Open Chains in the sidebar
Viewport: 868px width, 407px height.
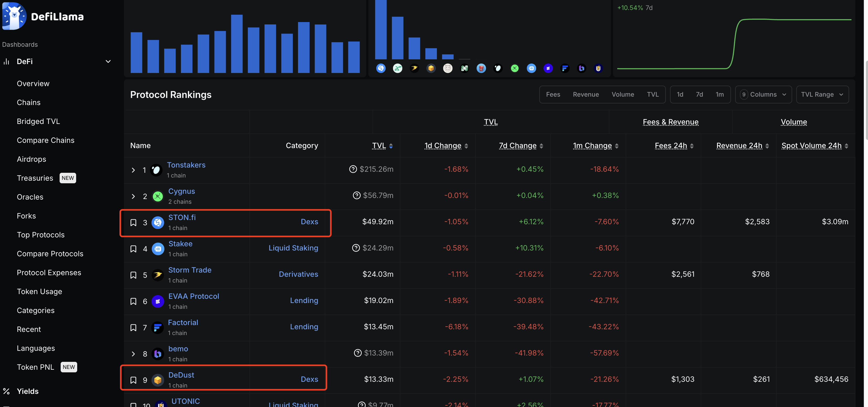[29, 102]
